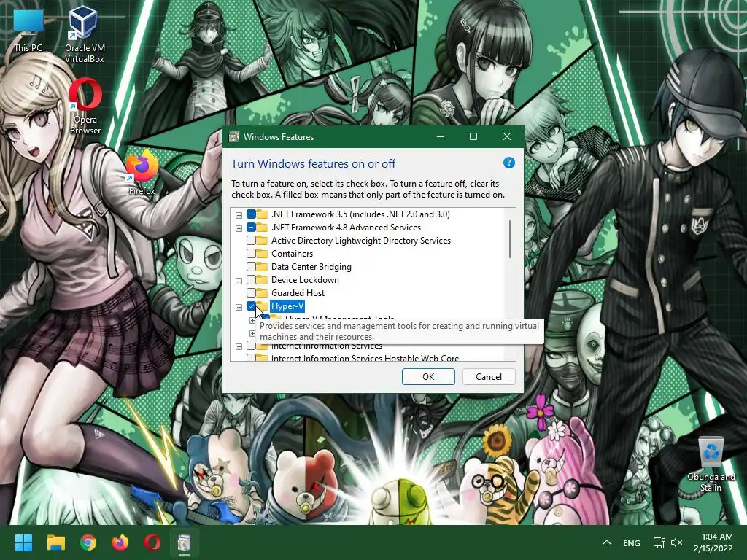Open the ENG language switcher
Viewport: 747px width, 560px height.
pos(631,542)
